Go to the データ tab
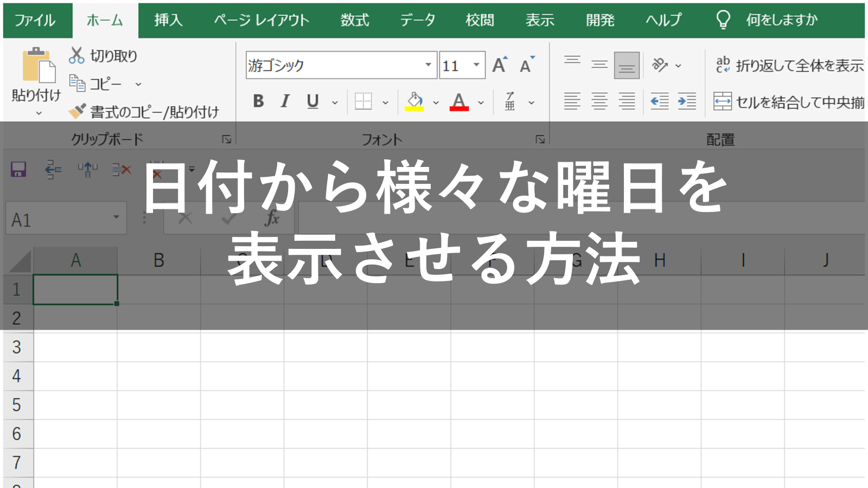 (418, 21)
